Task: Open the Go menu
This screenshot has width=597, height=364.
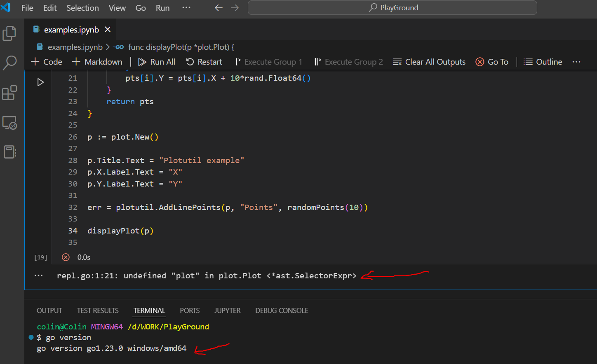Action: point(141,8)
